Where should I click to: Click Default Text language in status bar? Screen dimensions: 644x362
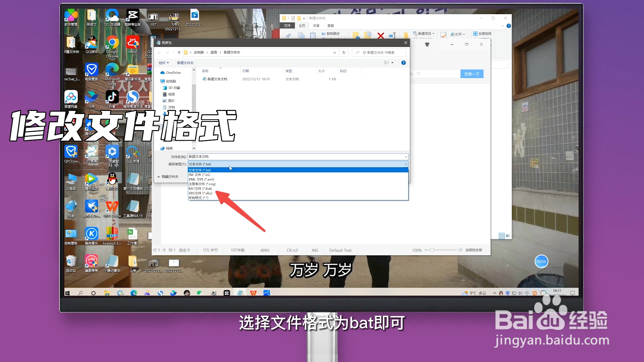pos(340,250)
